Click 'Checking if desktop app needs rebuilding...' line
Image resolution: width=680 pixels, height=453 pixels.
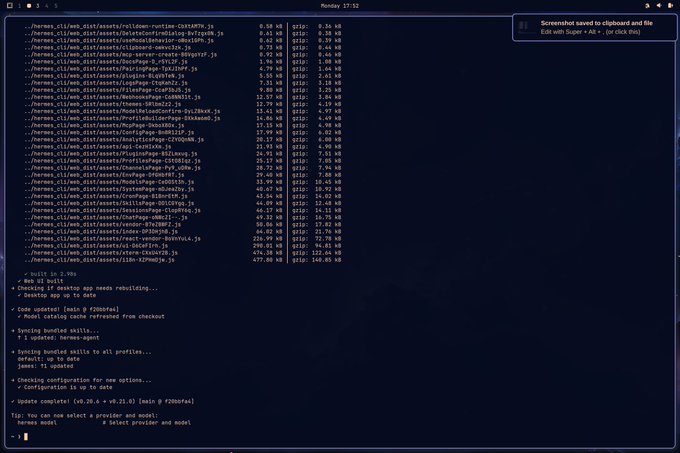pos(85,288)
